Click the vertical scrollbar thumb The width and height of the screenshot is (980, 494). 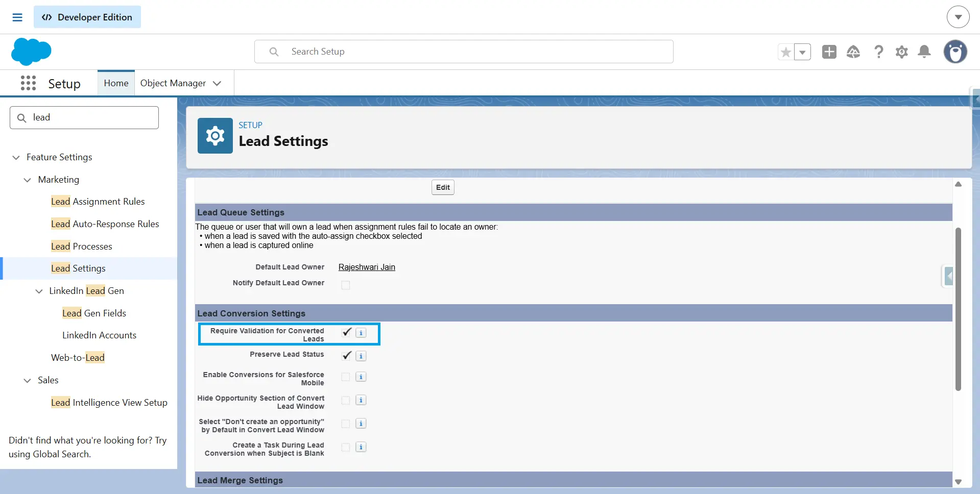tap(959, 309)
